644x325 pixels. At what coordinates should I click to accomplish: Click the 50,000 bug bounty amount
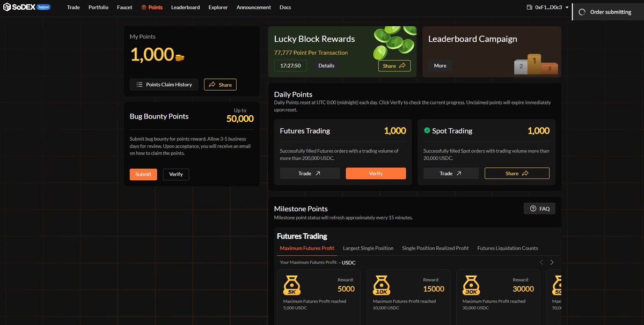240,119
